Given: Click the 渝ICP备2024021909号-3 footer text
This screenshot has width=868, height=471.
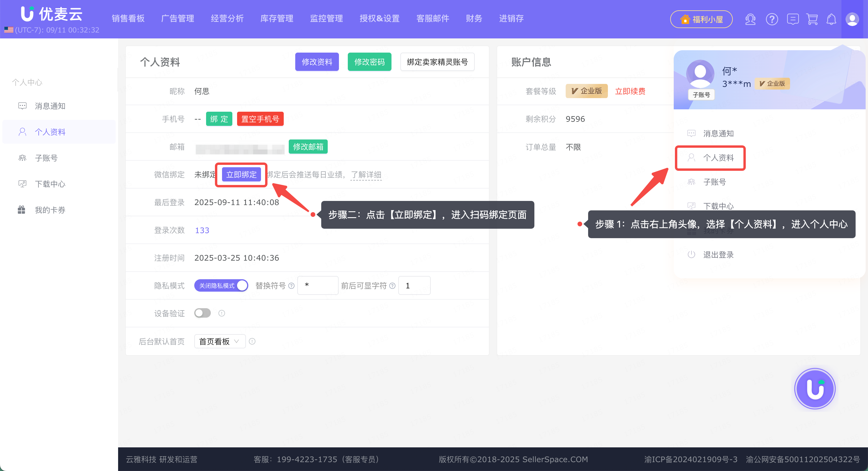Looking at the screenshot, I should [691, 459].
